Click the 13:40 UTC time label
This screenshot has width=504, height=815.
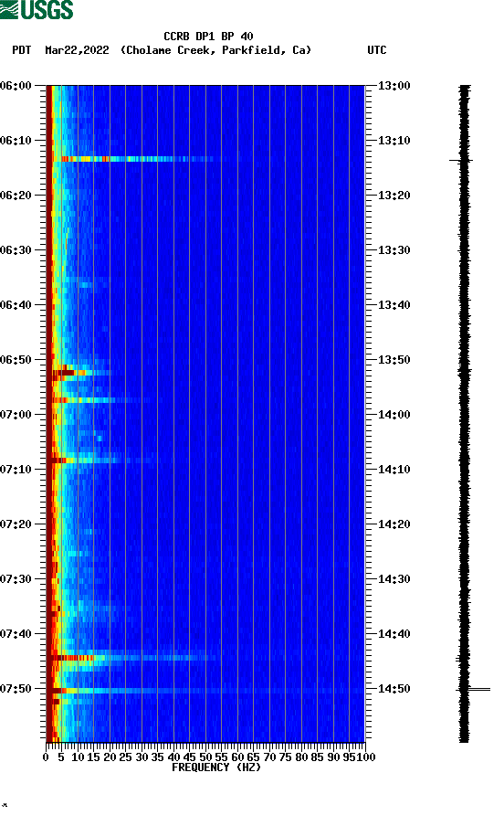(x=394, y=305)
